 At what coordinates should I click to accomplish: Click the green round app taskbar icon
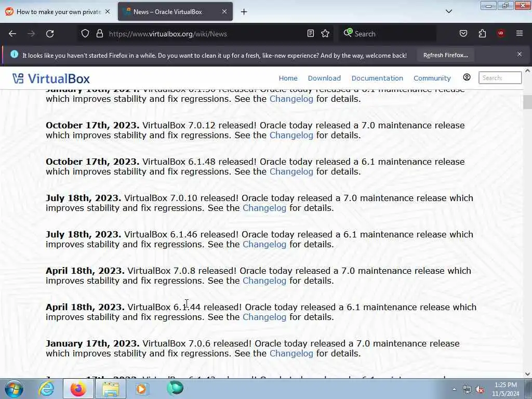[175, 388]
